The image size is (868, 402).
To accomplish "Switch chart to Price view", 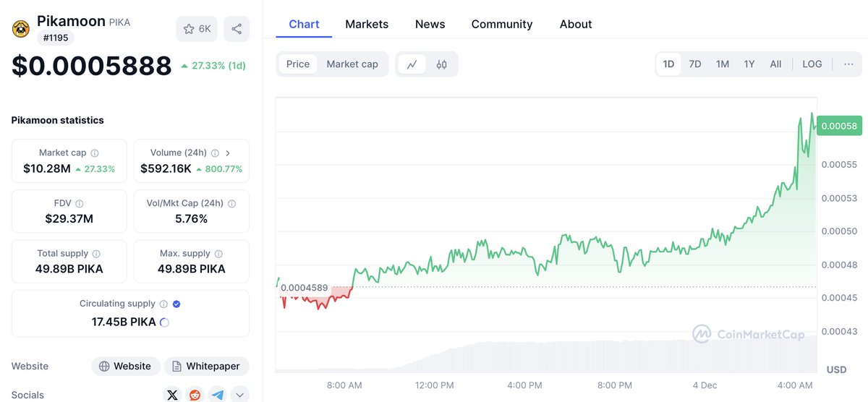I will point(298,64).
